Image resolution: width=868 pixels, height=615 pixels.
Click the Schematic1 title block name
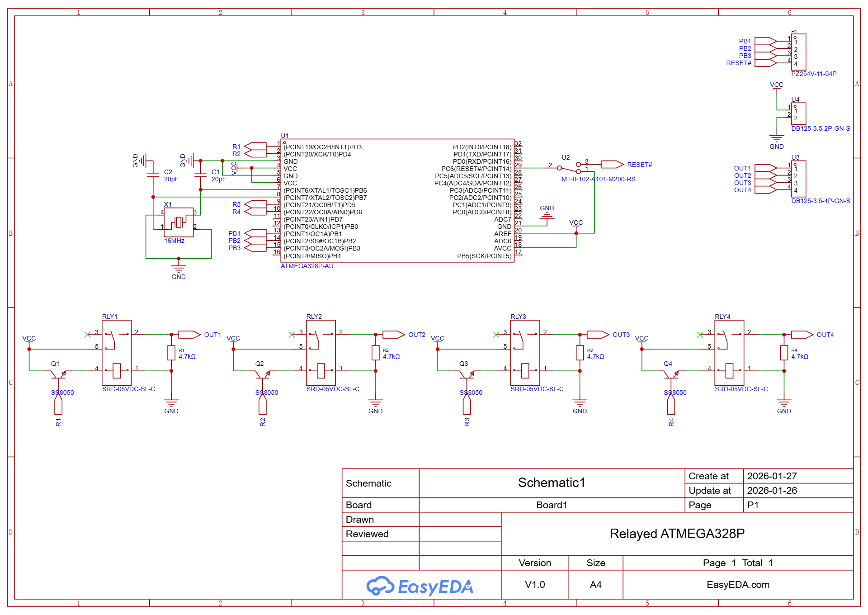tap(552, 483)
